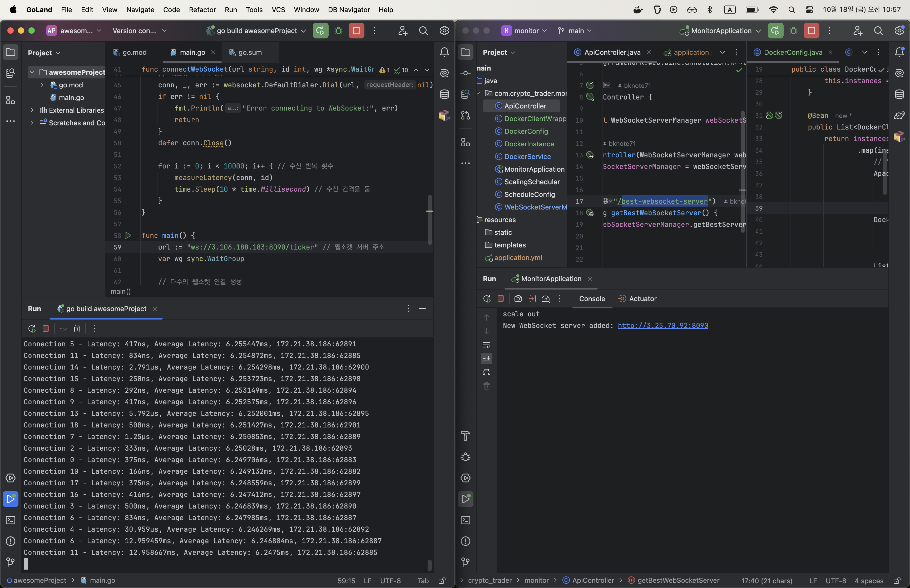910x588 pixels.
Task: Open the Terminal tool window in GoLand
Action: 10,520
